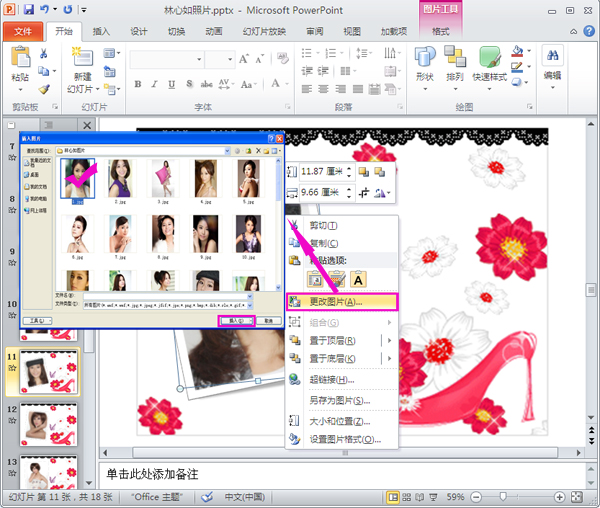Increase font size with the A-up icon
600x508 pixels.
tap(244, 59)
